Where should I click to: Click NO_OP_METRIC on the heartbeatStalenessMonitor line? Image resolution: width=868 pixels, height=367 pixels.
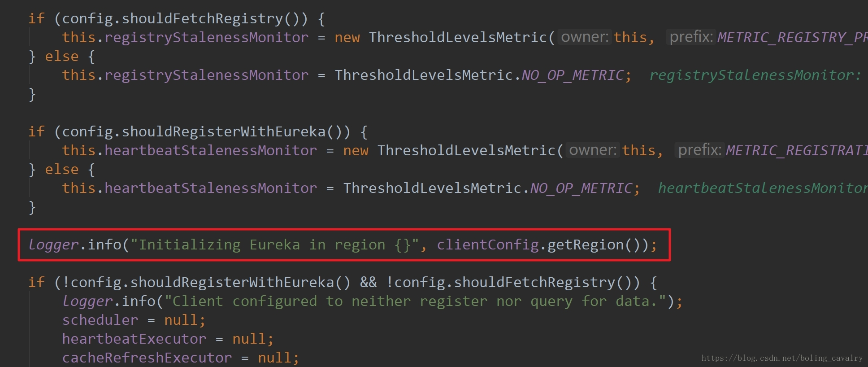coord(582,188)
